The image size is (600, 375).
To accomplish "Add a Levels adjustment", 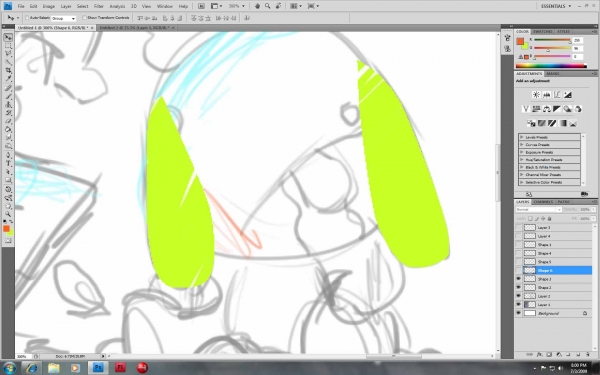I will coord(546,95).
